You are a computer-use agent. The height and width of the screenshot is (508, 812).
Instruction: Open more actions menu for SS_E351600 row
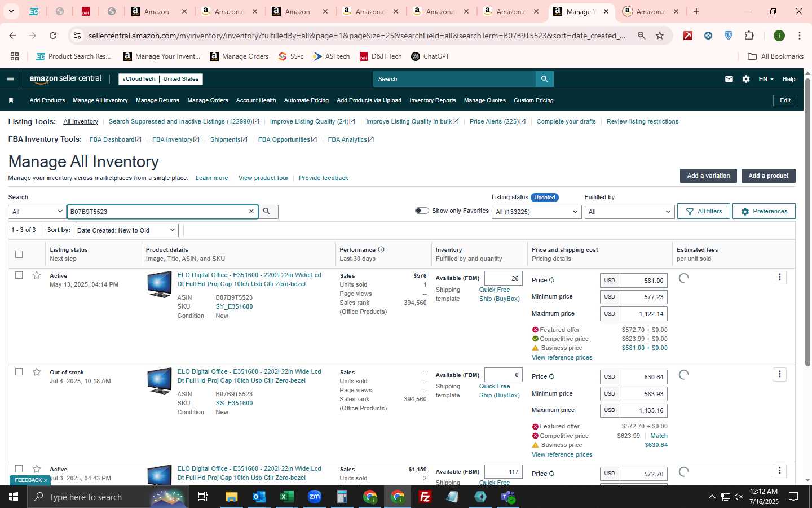(x=779, y=374)
